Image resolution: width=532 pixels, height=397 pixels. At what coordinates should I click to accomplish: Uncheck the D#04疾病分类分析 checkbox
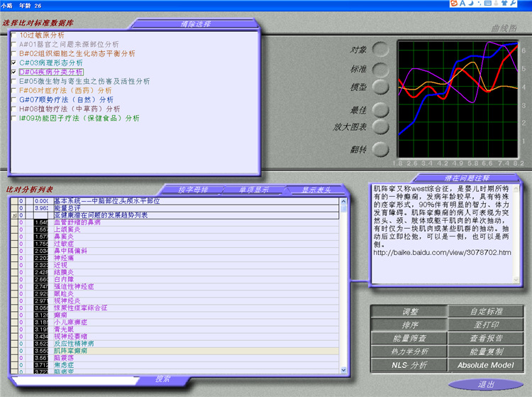point(13,72)
